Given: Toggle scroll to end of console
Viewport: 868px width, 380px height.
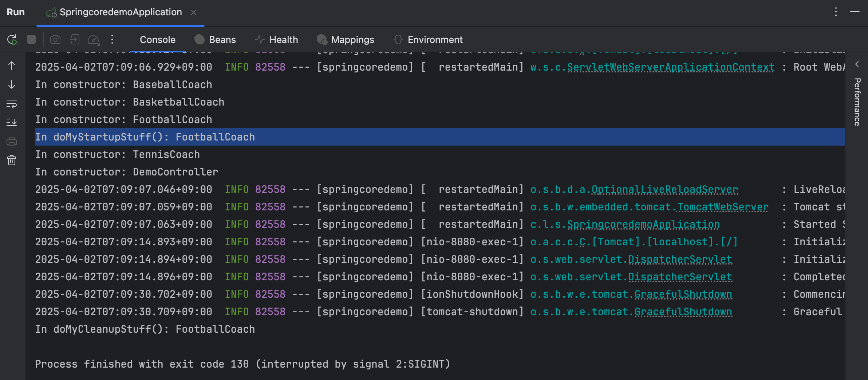Looking at the screenshot, I should 12,122.
